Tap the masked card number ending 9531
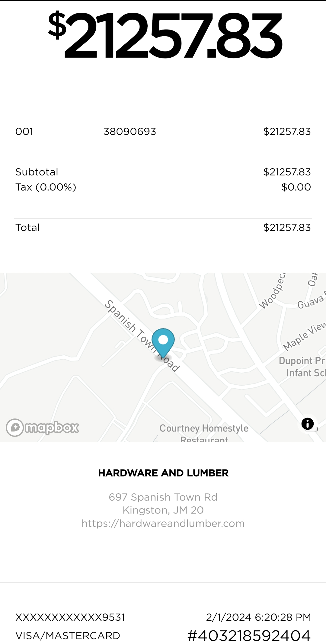 click(x=70, y=617)
